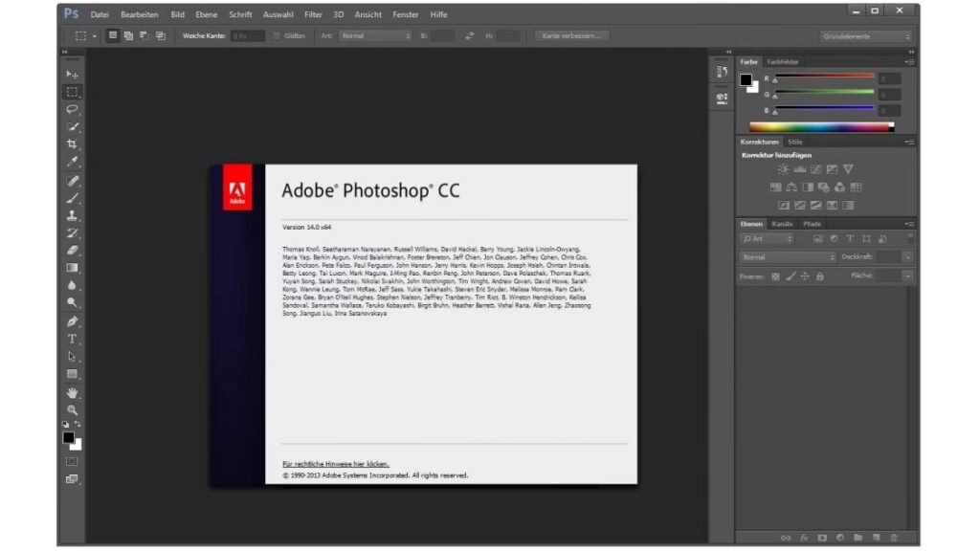Toggle lock all layer button
The width and height of the screenshot is (980, 551).
821,275
